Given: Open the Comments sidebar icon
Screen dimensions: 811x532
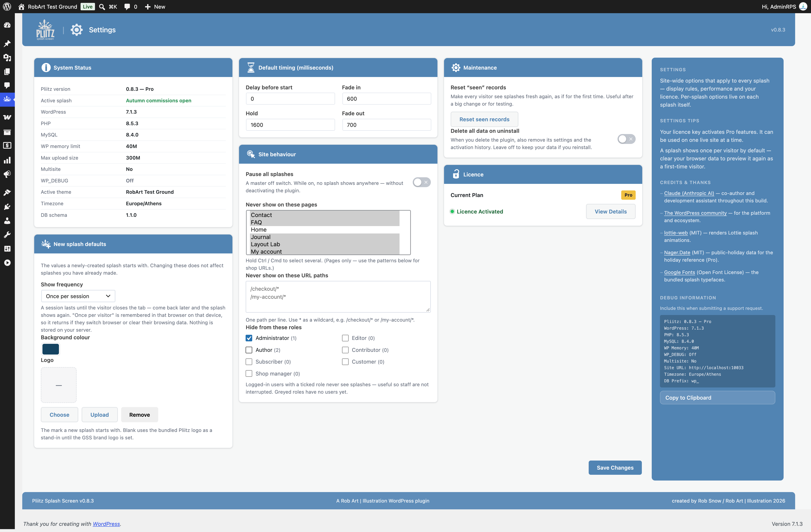Looking at the screenshot, I should pos(7,85).
